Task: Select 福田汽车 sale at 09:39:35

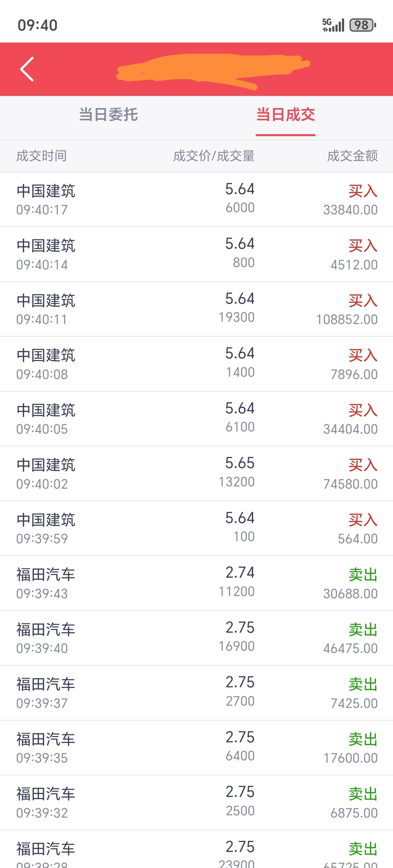Action: 196,748
